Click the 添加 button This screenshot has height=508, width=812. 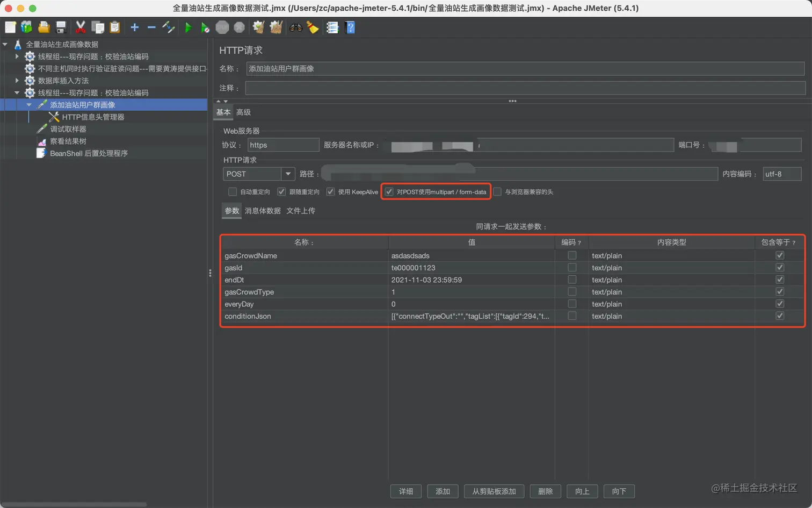tap(443, 491)
